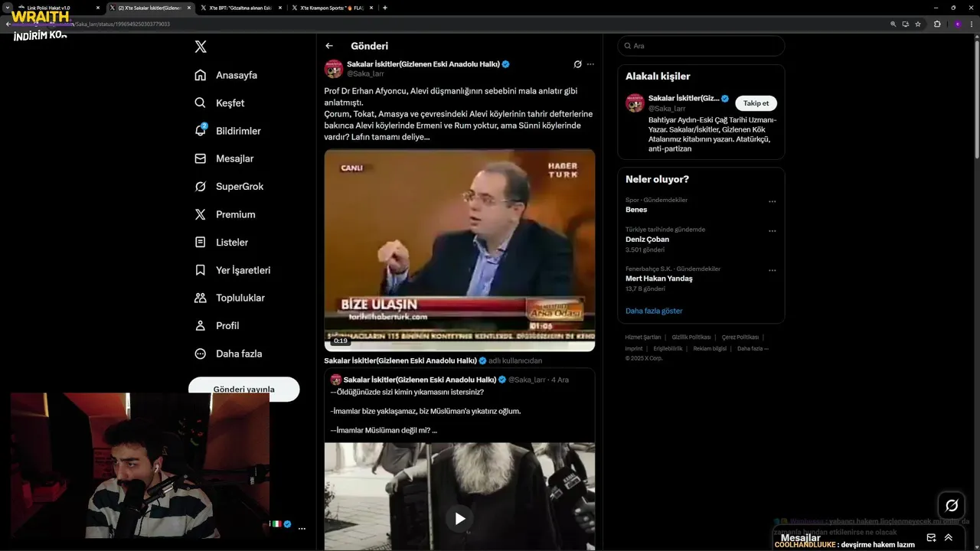Open the purple browser profile avatar
The image size is (980, 551).
[957, 24]
